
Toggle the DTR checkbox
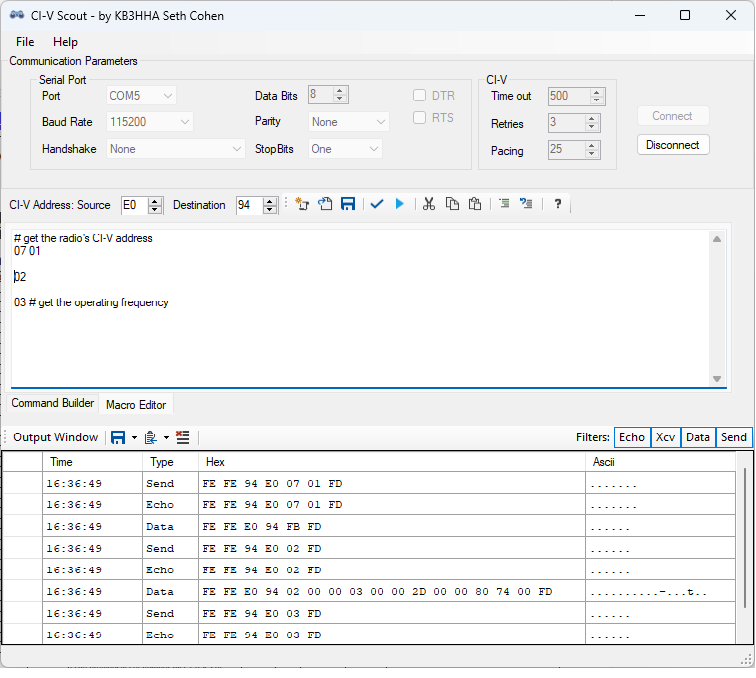419,95
